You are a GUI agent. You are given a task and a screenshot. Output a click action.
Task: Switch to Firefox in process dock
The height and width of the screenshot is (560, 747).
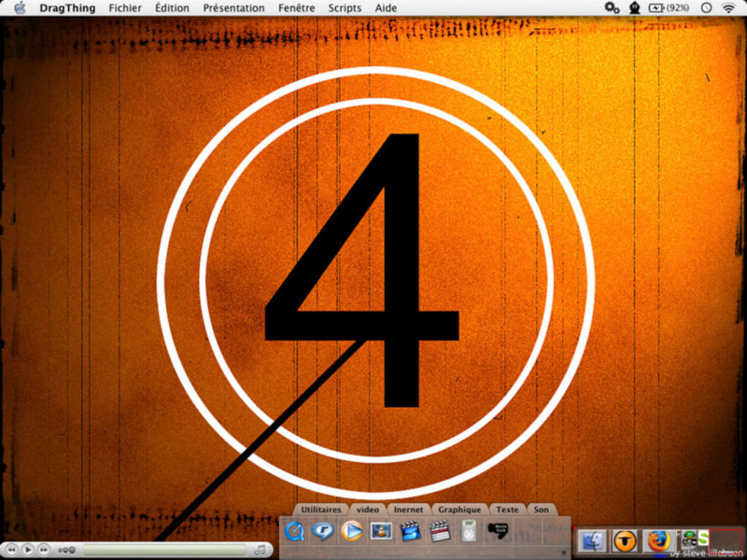click(x=658, y=539)
